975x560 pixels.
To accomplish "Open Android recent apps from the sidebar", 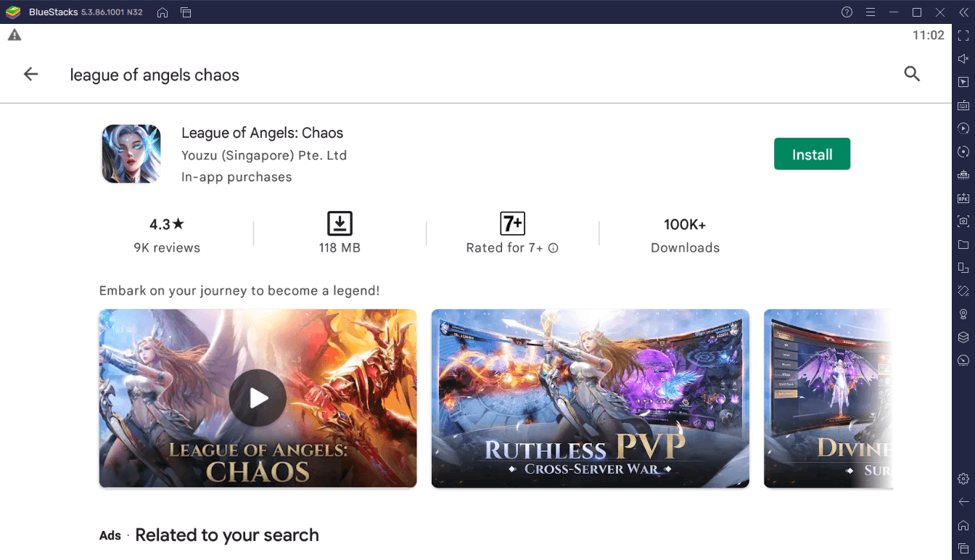I will (963, 548).
